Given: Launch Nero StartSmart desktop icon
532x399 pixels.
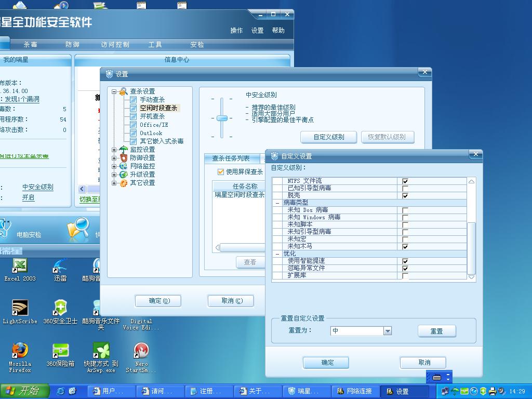Looking at the screenshot, I should (141, 351).
